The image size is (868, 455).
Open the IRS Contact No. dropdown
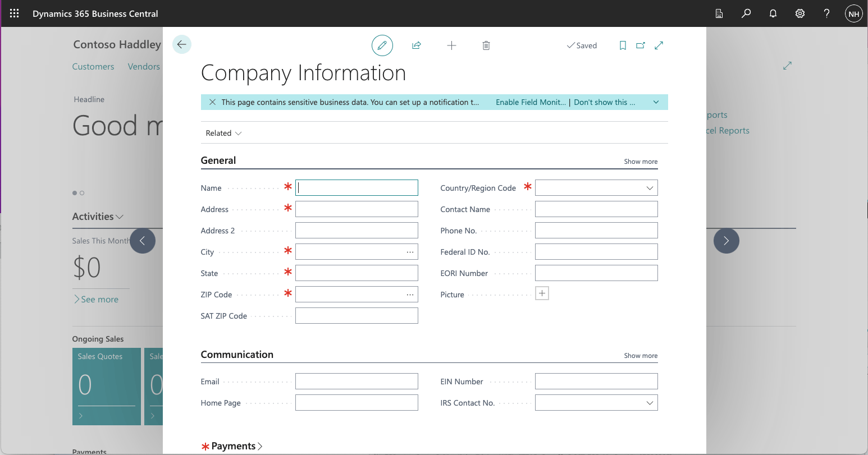[x=650, y=403]
